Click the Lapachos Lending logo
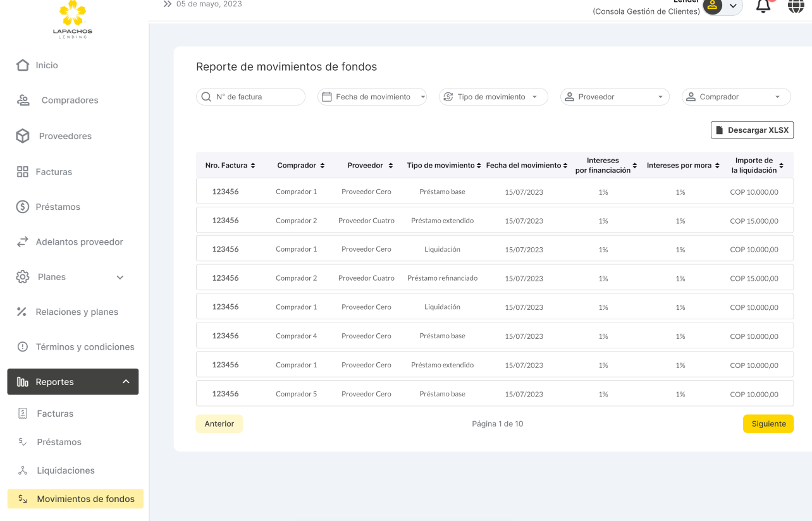Viewport: 812px width, 521px height. pos(73,19)
